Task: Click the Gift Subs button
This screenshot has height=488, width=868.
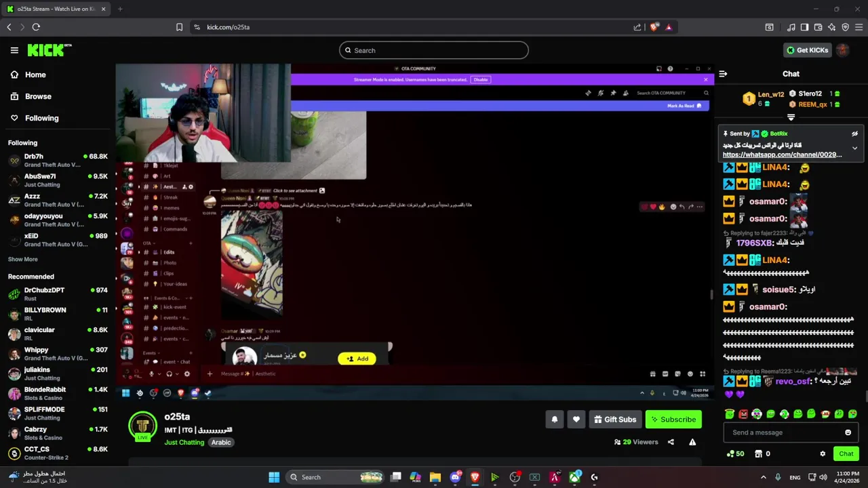Action: [x=615, y=420]
